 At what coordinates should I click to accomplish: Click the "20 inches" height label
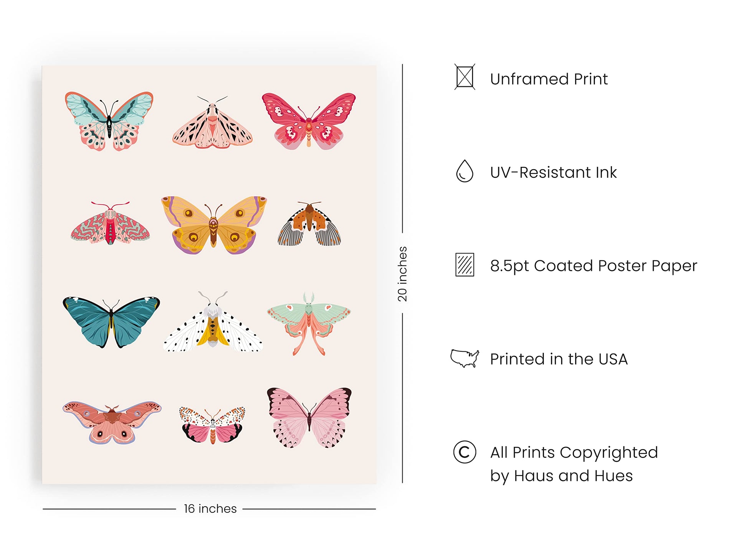[402, 274]
